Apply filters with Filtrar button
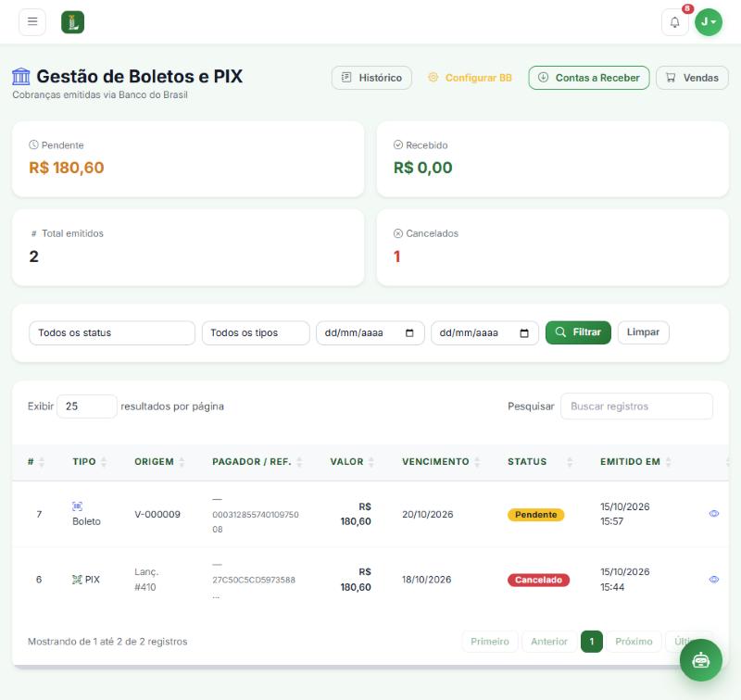Image resolution: width=741 pixels, height=700 pixels. click(x=578, y=332)
